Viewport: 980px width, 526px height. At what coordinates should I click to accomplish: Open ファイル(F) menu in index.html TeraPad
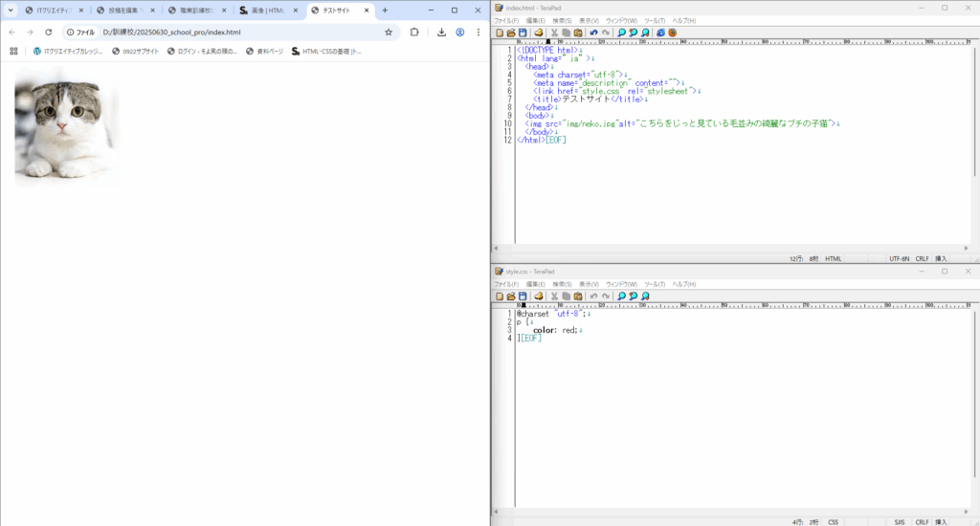505,20
